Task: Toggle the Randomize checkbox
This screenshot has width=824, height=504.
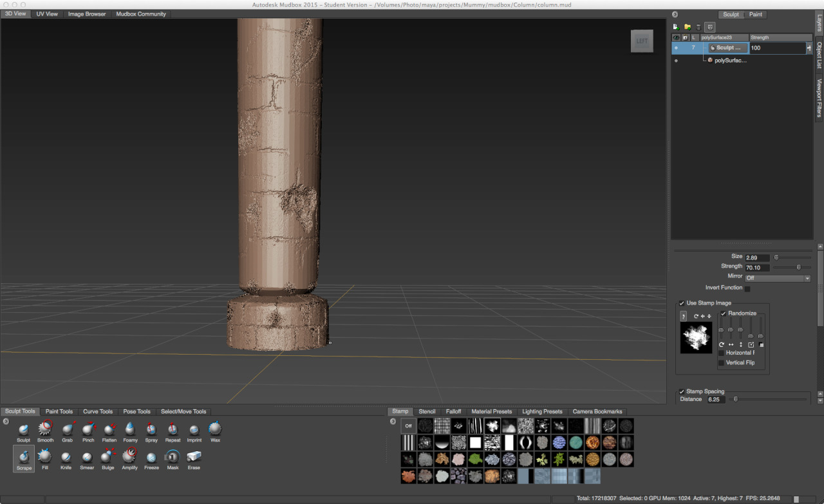Action: [x=724, y=313]
